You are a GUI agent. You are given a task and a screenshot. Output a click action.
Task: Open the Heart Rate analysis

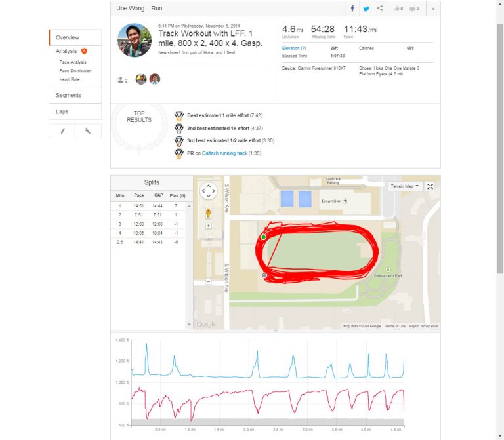coord(70,79)
